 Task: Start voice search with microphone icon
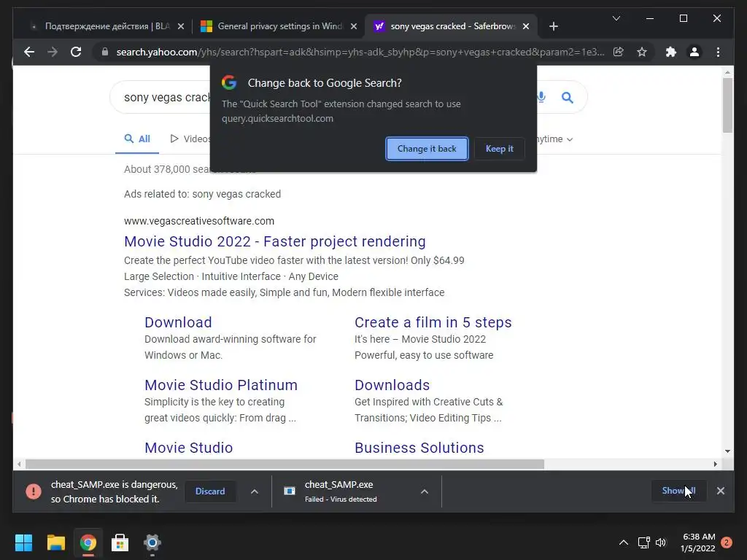[542, 97]
